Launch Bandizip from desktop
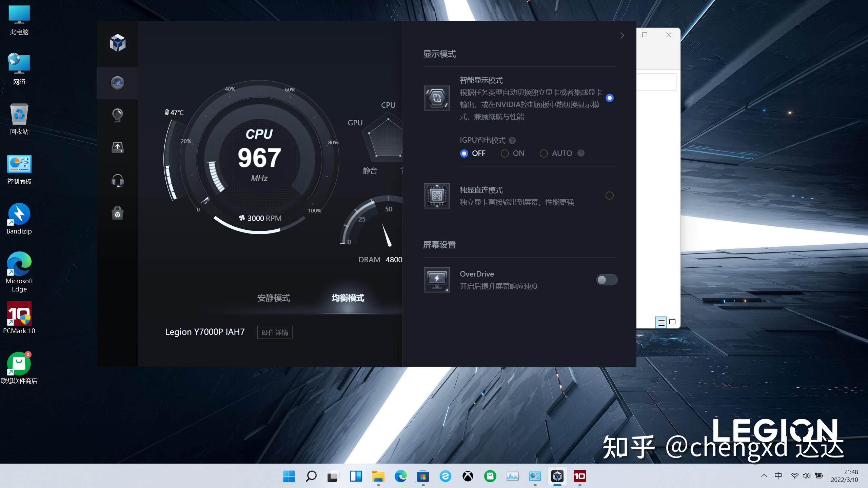Image resolution: width=868 pixels, height=488 pixels. point(19,219)
